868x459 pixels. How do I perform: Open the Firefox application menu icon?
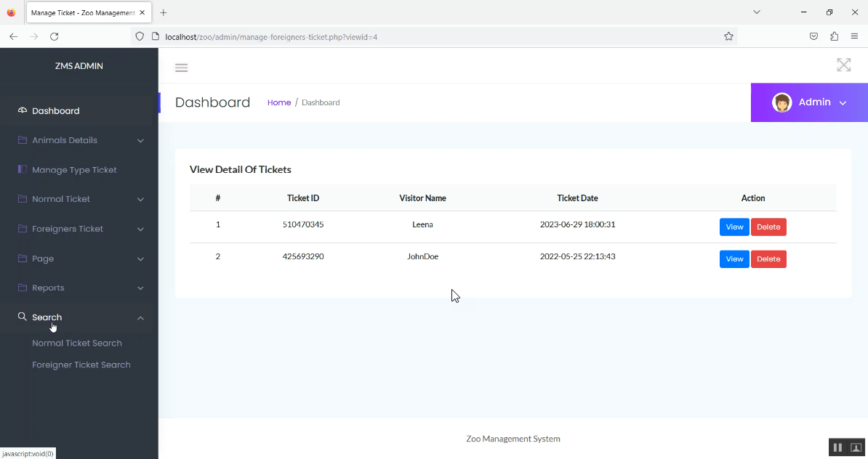854,36
